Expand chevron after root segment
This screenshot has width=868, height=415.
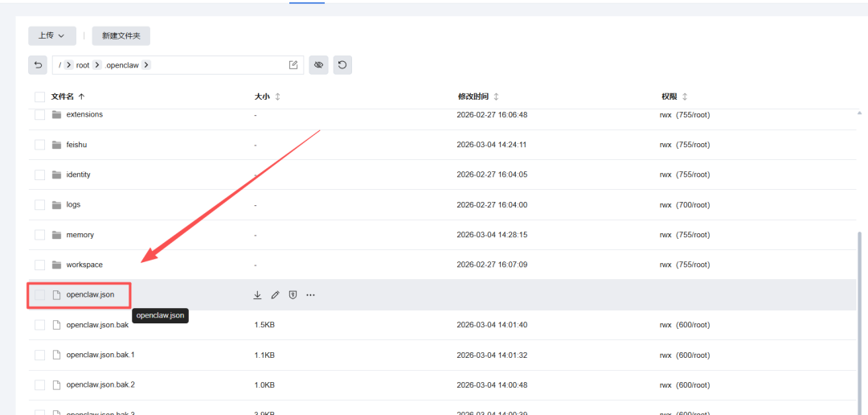pos(97,65)
